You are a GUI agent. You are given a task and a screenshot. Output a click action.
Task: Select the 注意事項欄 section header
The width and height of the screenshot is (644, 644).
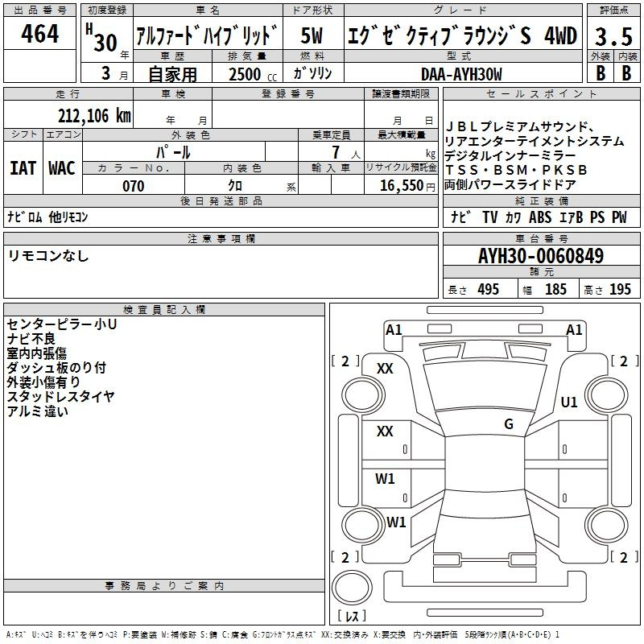click(221, 238)
